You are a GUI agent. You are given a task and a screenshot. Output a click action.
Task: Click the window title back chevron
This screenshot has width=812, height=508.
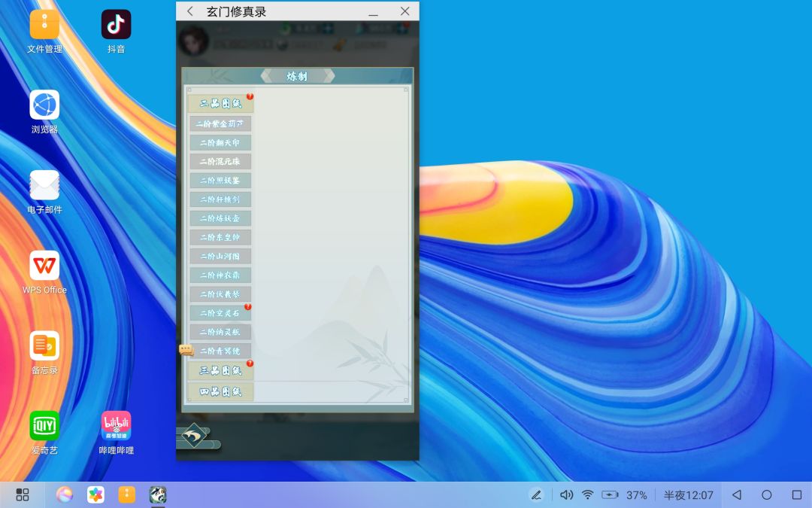[x=190, y=11]
